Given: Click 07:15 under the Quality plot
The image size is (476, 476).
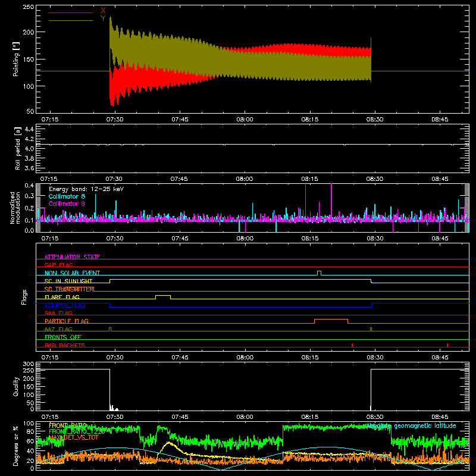Looking at the screenshot, I should 50,417.
